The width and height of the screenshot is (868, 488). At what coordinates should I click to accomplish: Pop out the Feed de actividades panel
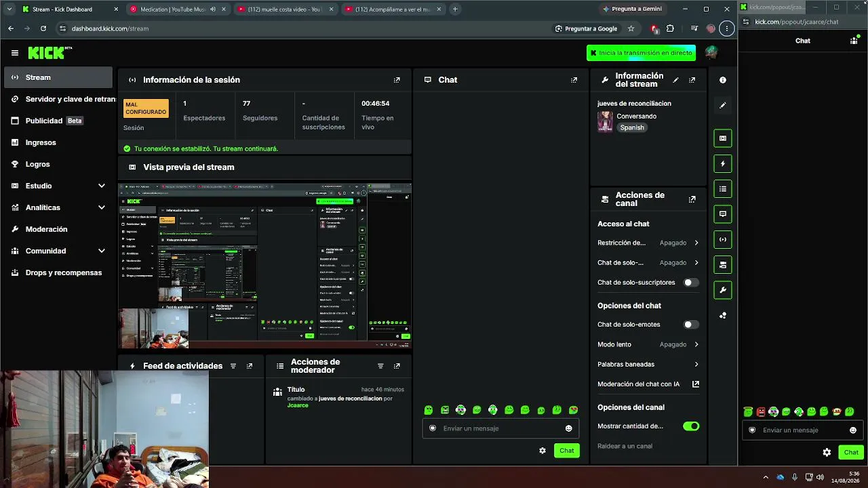tap(250, 366)
